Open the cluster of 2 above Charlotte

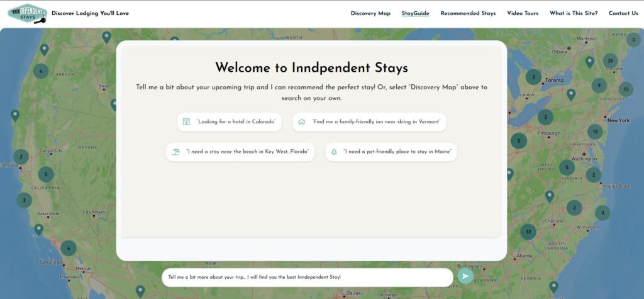574,208
